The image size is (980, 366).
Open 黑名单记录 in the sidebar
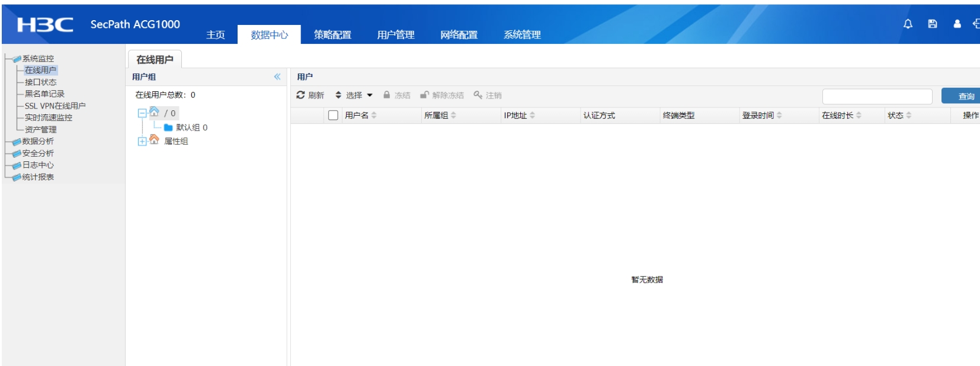click(x=44, y=94)
